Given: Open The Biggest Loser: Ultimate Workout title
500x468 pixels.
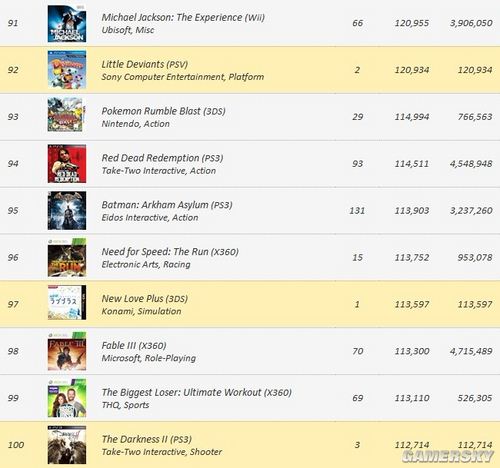Looking at the screenshot, I should (x=197, y=392).
